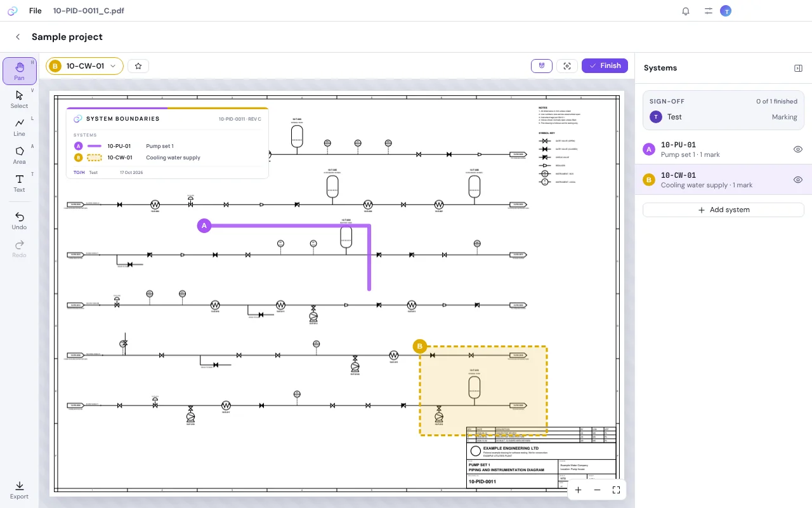Open the settings sliders icon
The height and width of the screenshot is (508, 812).
(x=709, y=11)
